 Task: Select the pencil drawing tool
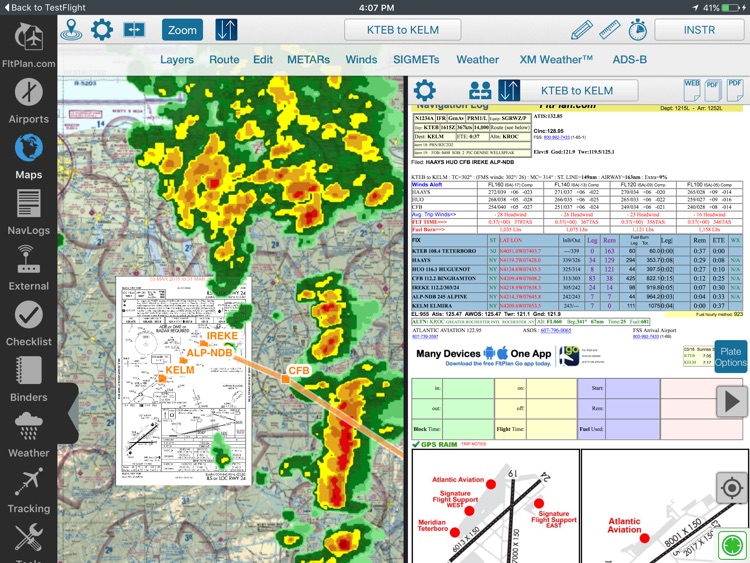582,30
